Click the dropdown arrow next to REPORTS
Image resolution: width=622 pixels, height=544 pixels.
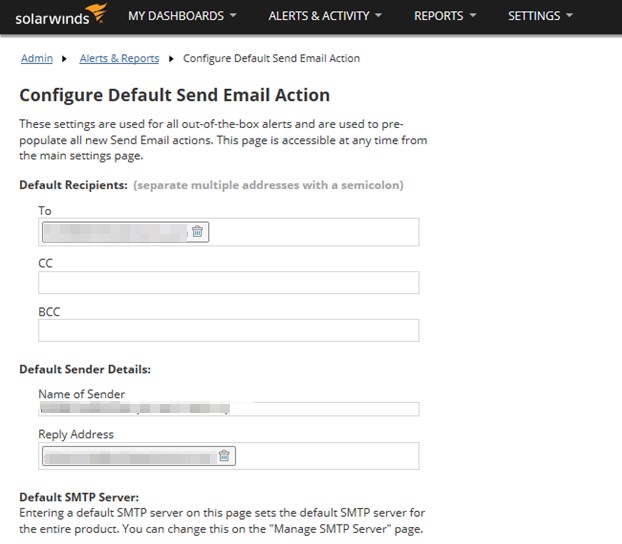[472, 16]
